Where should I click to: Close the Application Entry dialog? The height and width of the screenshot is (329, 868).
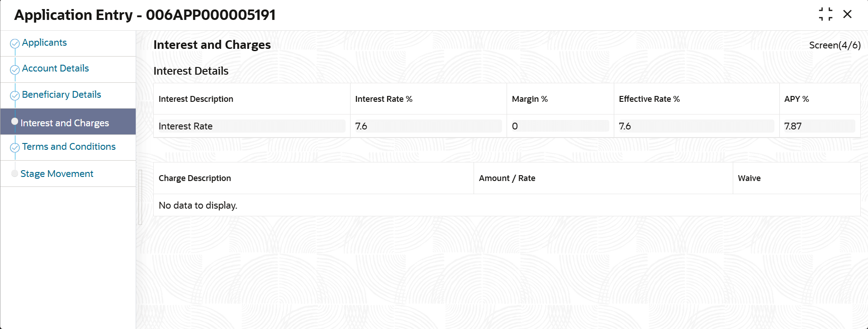click(848, 14)
